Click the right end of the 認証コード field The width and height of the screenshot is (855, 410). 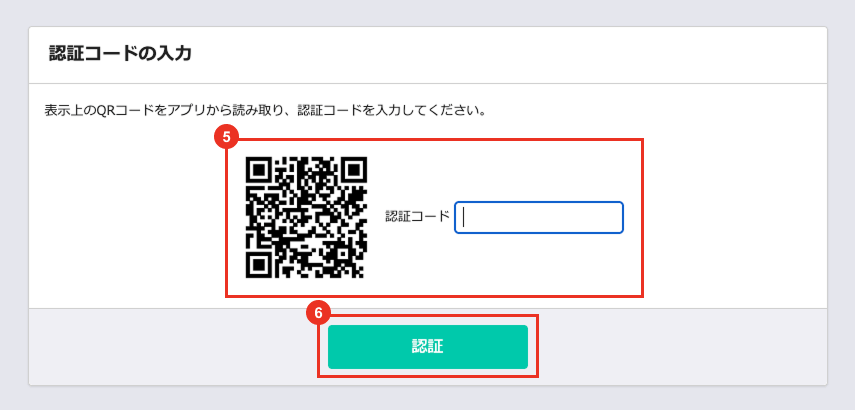613,218
